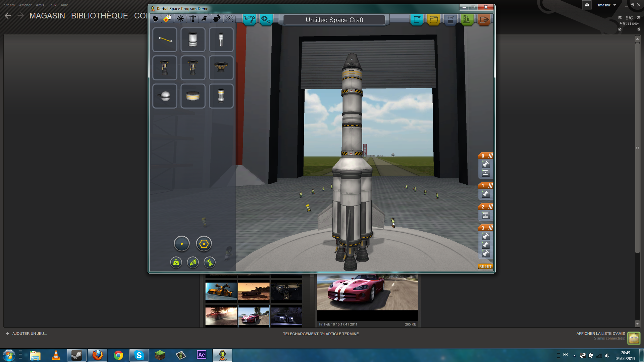The image size is (644, 362).
Task: Click the green rocket round button
Action: pos(210,262)
